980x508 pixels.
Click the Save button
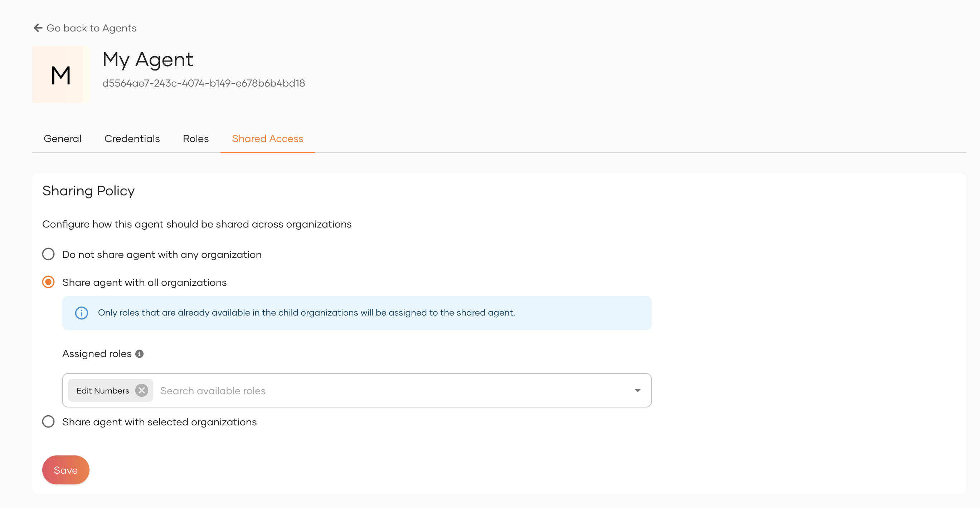pyautogui.click(x=66, y=470)
